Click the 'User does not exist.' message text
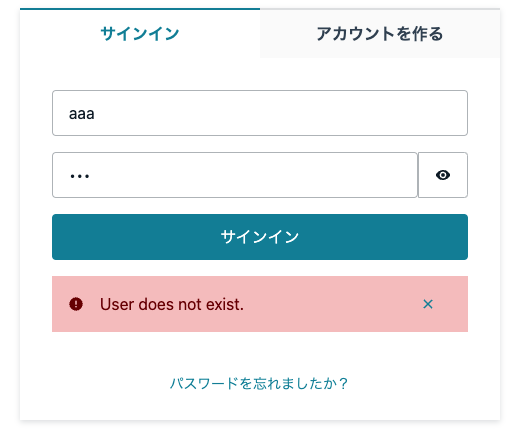Image resolution: width=531 pixels, height=438 pixels. 172,304
